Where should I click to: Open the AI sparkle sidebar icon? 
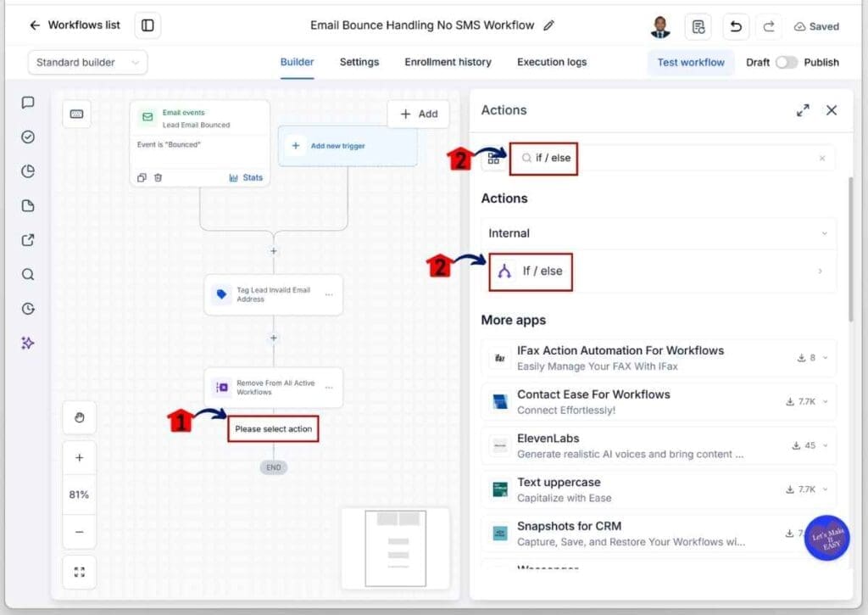[x=28, y=343]
